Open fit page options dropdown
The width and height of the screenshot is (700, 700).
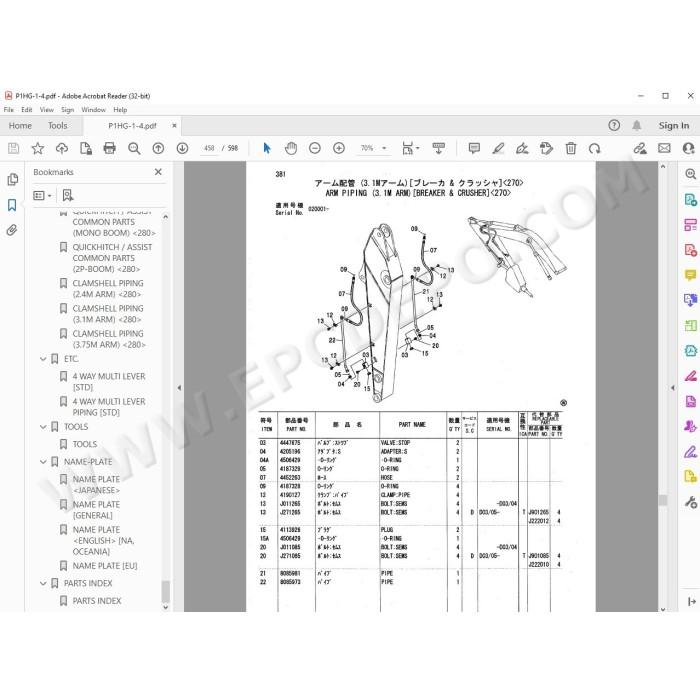pos(418,148)
